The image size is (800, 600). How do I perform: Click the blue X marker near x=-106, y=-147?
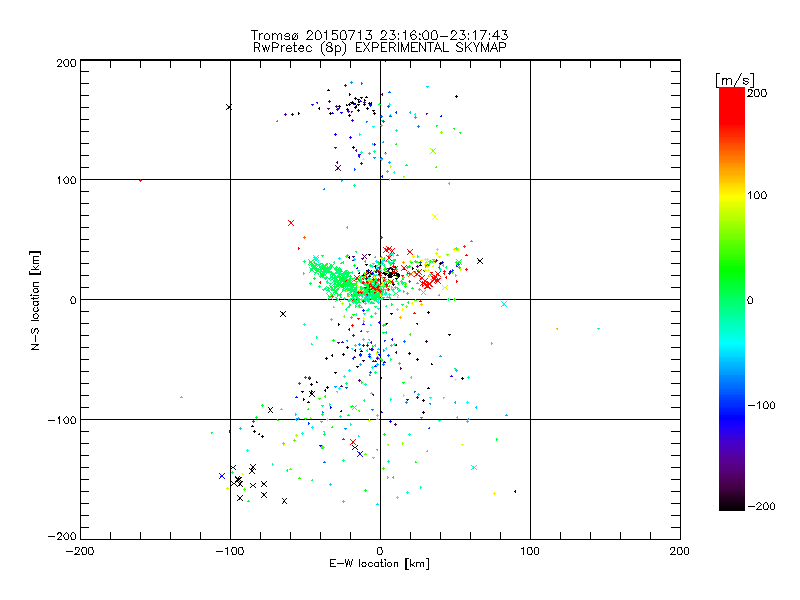222,476
